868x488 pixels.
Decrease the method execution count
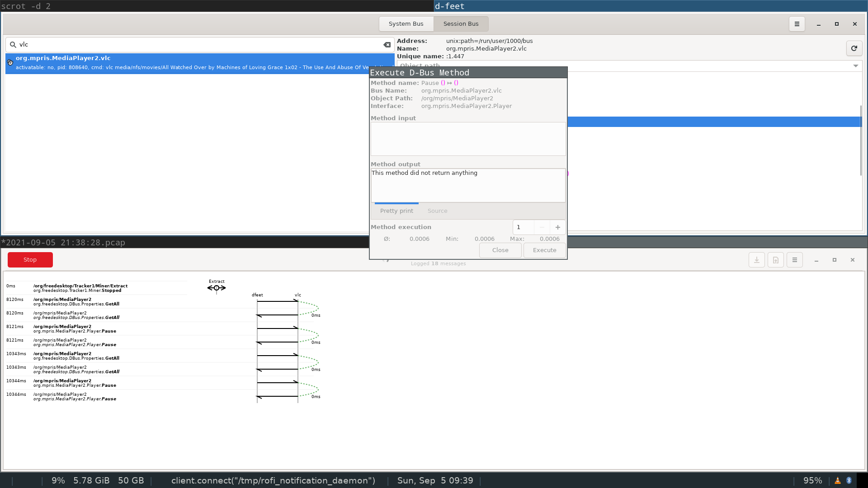[x=542, y=227]
